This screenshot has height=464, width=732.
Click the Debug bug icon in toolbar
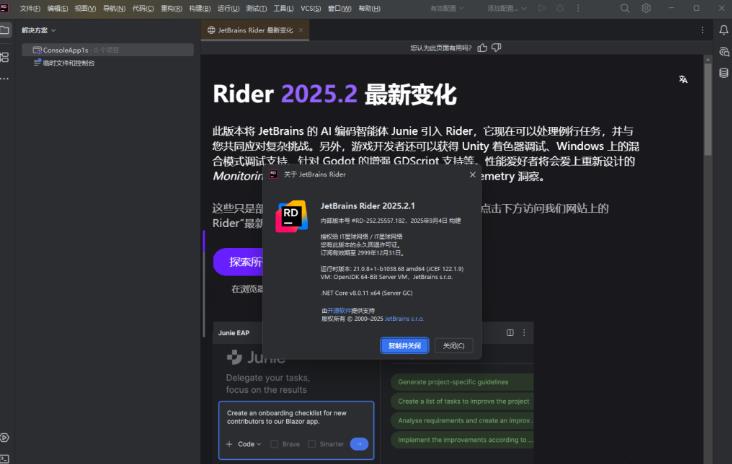click(560, 8)
